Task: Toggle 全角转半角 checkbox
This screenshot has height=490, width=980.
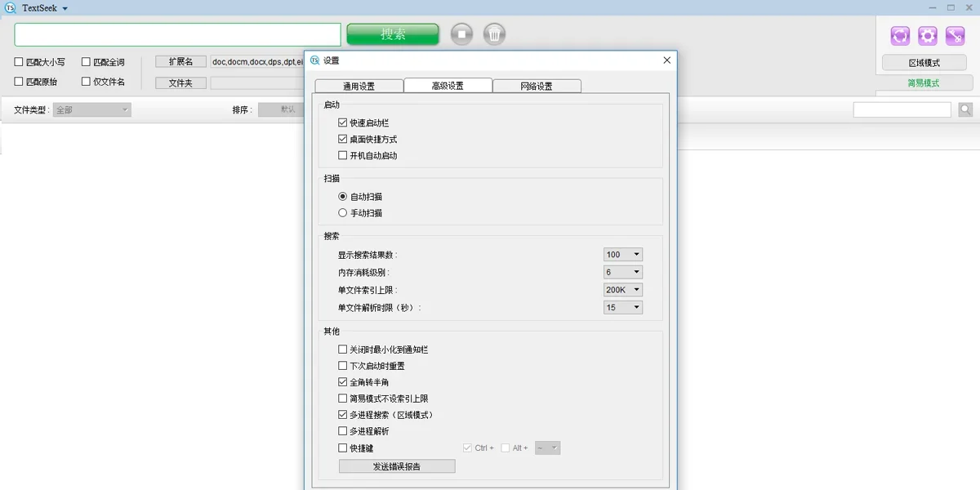Action: tap(343, 382)
